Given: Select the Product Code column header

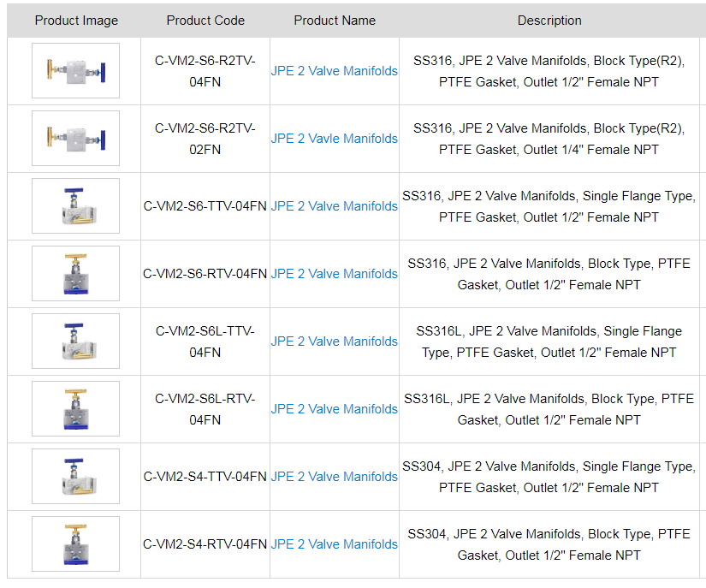Looking at the screenshot, I should coord(205,21).
